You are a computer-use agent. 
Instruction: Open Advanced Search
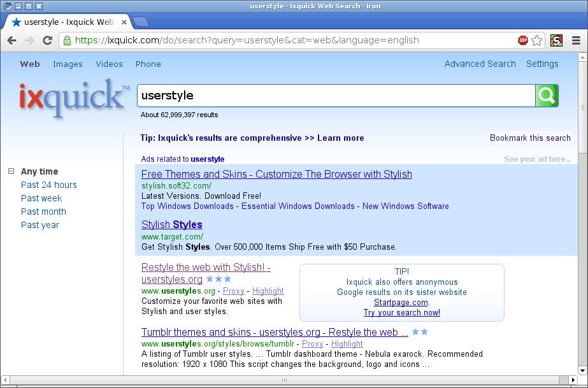[480, 64]
